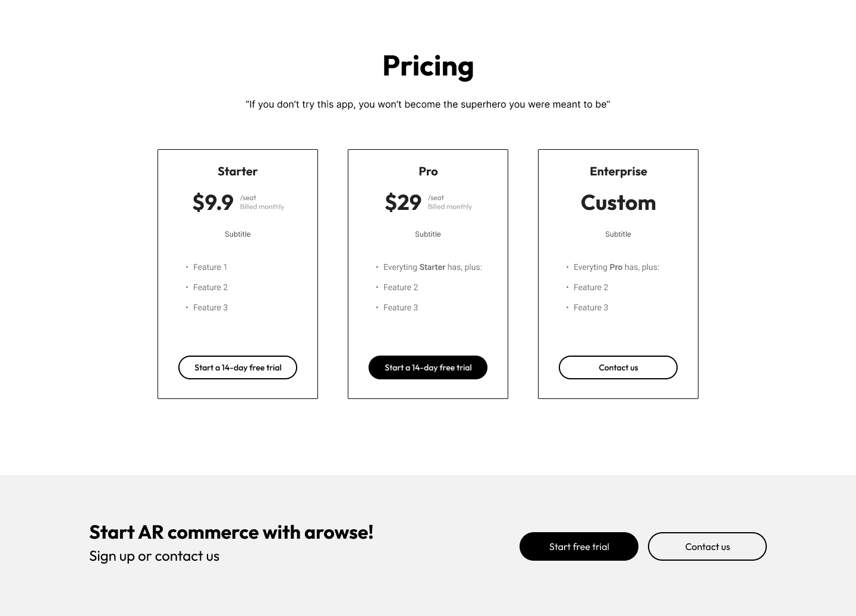Click the Pro plan title
The width and height of the screenshot is (856, 616).
(x=428, y=171)
